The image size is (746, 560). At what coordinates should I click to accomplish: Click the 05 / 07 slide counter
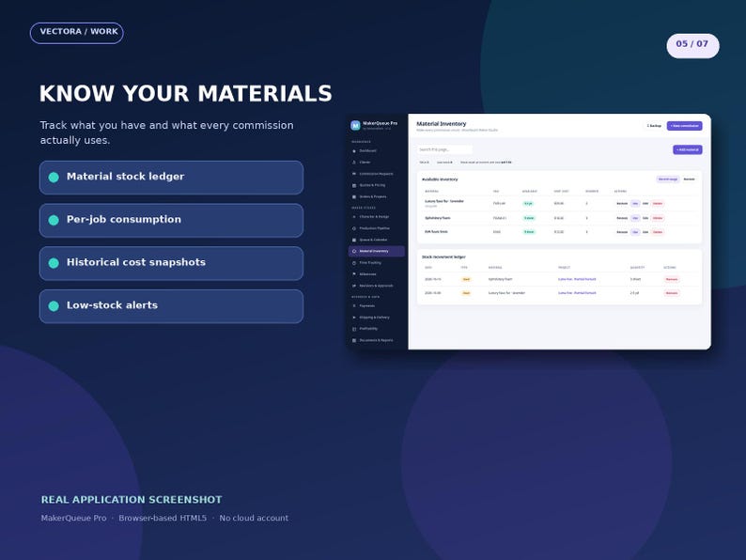(692, 46)
